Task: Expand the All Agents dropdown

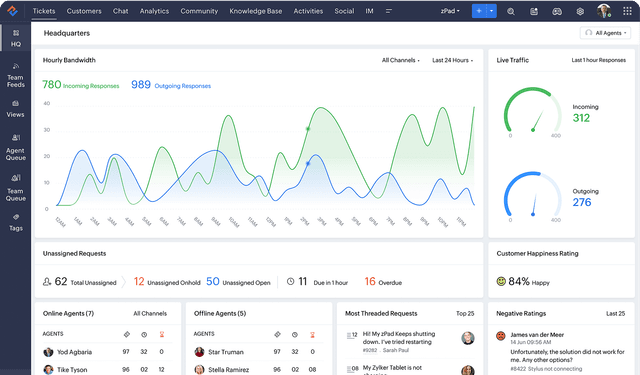Action: 605,33
